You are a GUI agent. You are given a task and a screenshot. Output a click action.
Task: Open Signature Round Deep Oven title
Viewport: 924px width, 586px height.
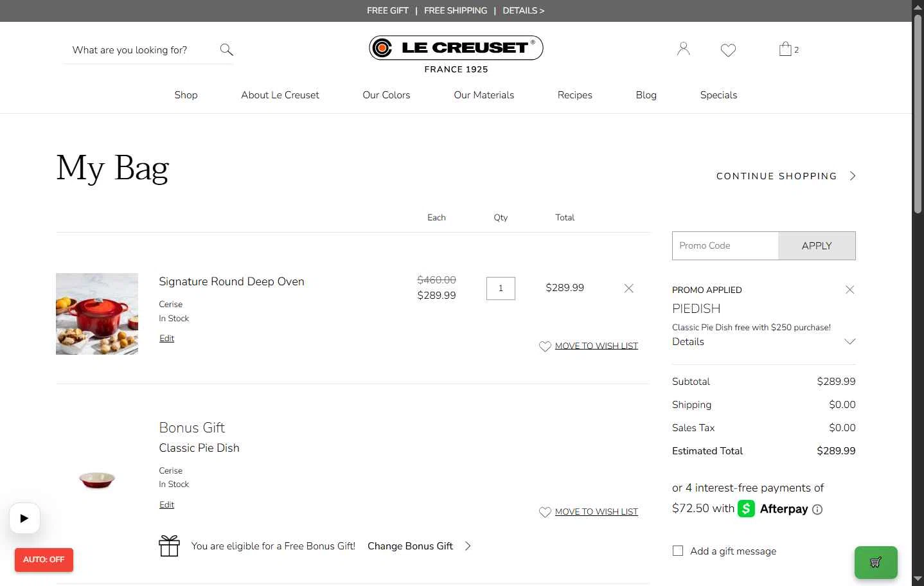tap(231, 281)
